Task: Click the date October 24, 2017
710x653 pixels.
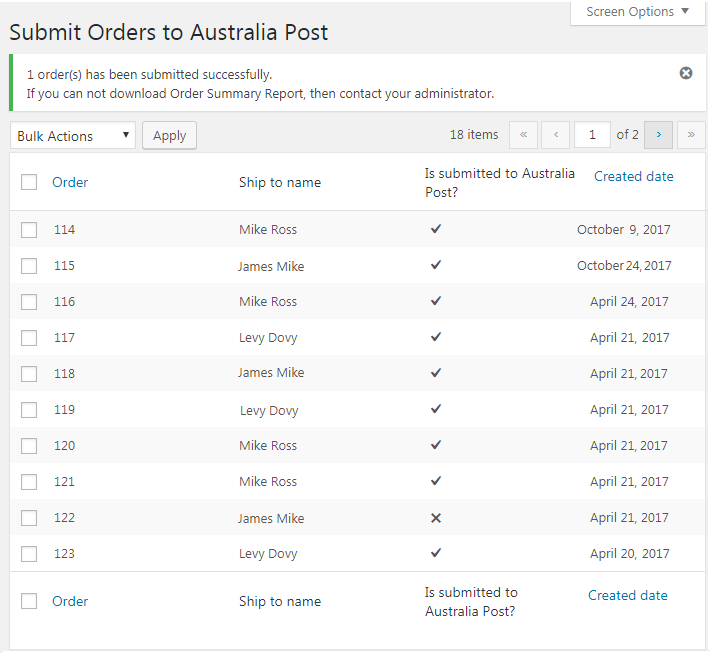Action: pos(624,265)
